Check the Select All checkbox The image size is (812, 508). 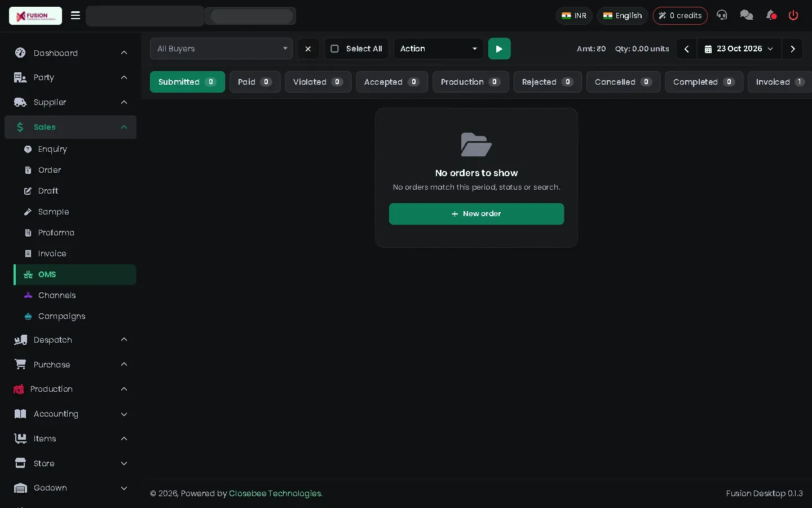(x=334, y=49)
